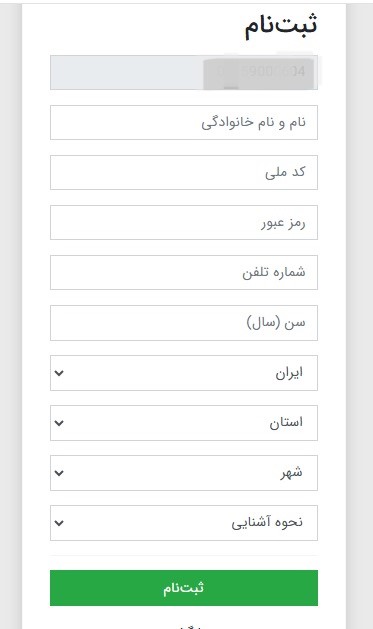
Task: Click the chevron arrow of the استان selector
Action: 59,423
